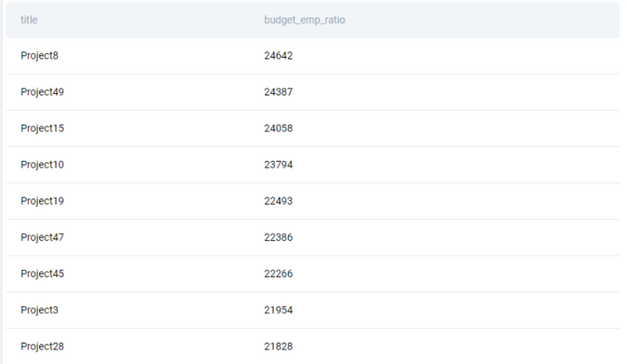The height and width of the screenshot is (364, 627).
Task: Click the value 22386
Action: coord(278,237)
